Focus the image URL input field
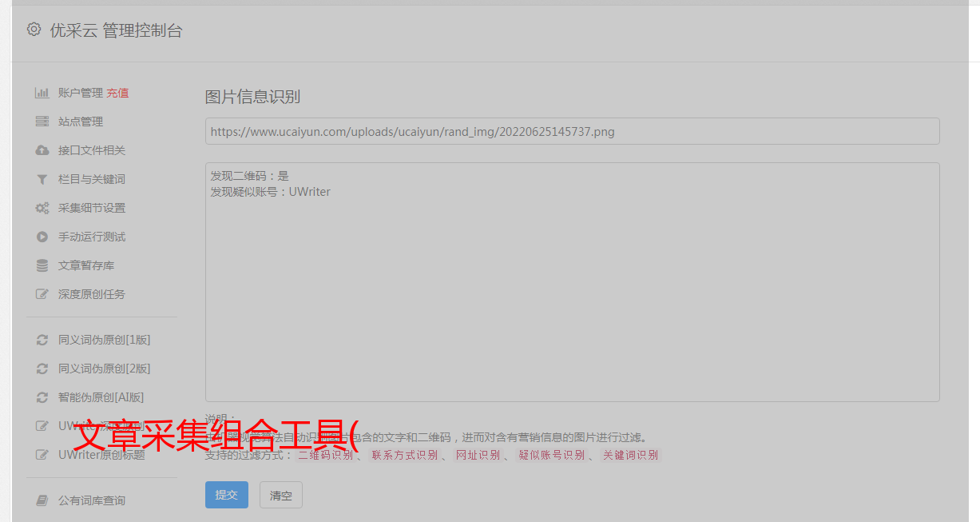The width and height of the screenshot is (980, 522). (572, 131)
